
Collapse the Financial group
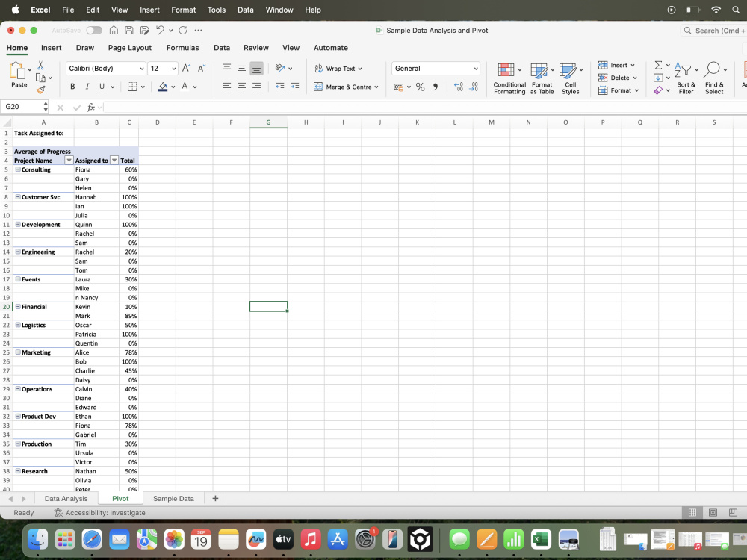click(x=18, y=307)
